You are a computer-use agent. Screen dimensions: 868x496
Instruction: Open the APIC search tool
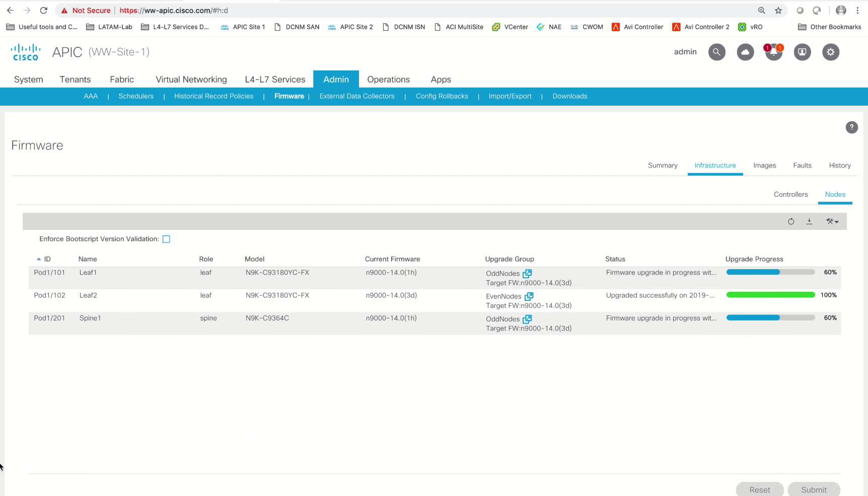click(716, 52)
